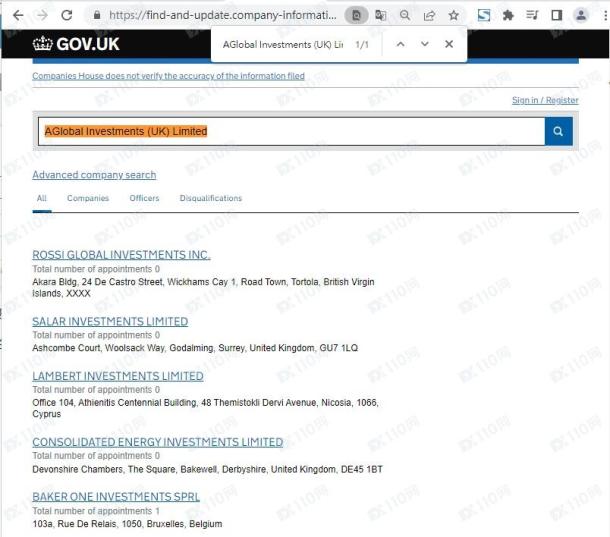610x537 pixels.
Task: Click the Akara Bldg, Tortola address text
Action: [203, 288]
